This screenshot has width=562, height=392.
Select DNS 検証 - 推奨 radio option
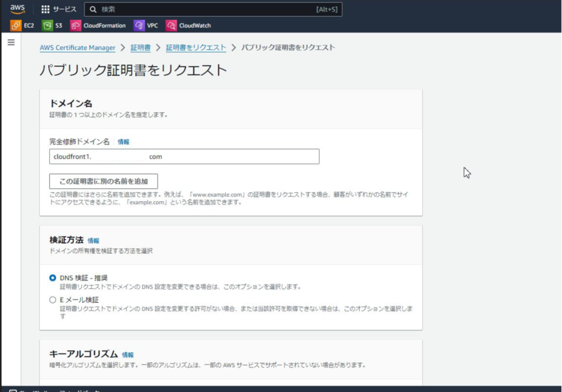click(x=53, y=278)
